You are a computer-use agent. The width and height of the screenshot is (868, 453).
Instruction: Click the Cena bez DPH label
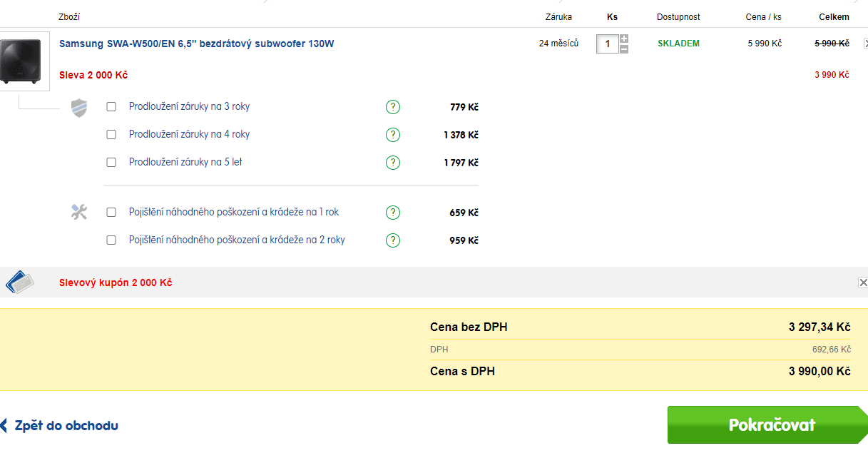469,327
